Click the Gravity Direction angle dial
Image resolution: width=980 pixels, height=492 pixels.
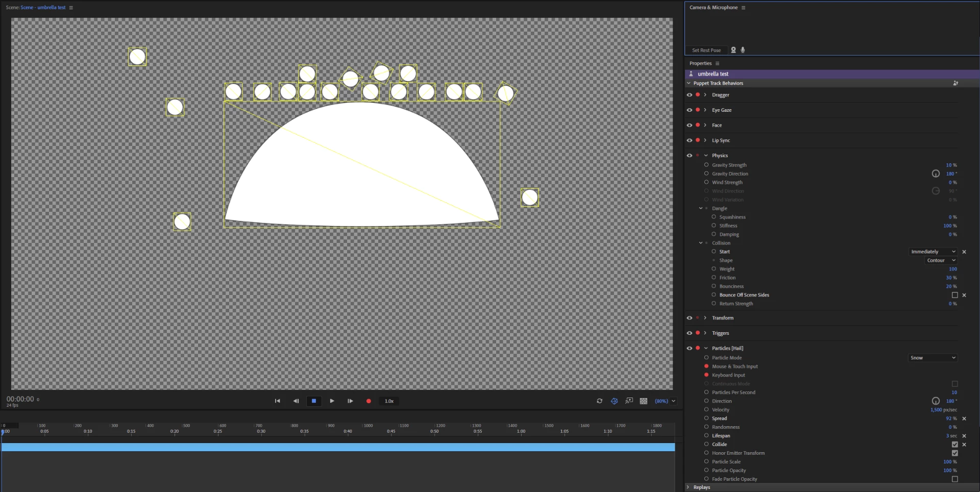coord(936,174)
